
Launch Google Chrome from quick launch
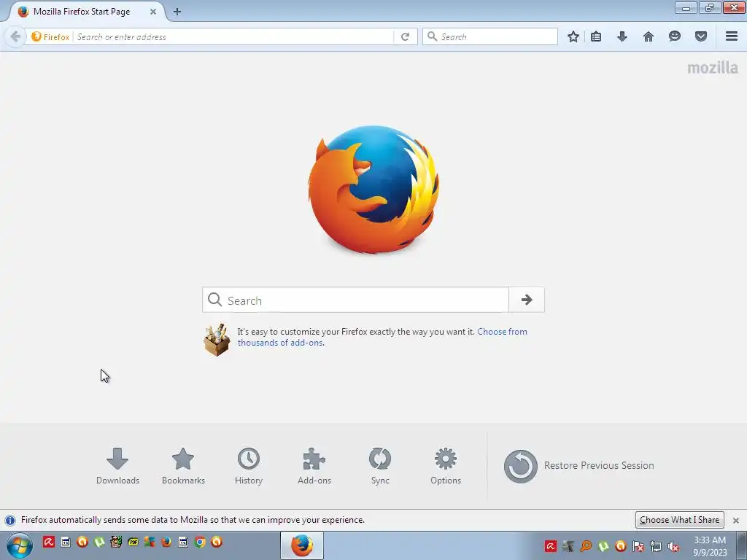(x=200, y=542)
